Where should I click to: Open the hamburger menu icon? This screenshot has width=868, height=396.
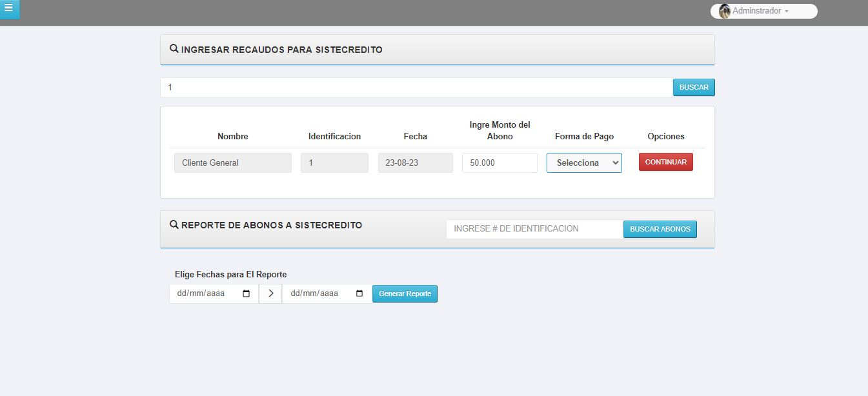tap(8, 8)
